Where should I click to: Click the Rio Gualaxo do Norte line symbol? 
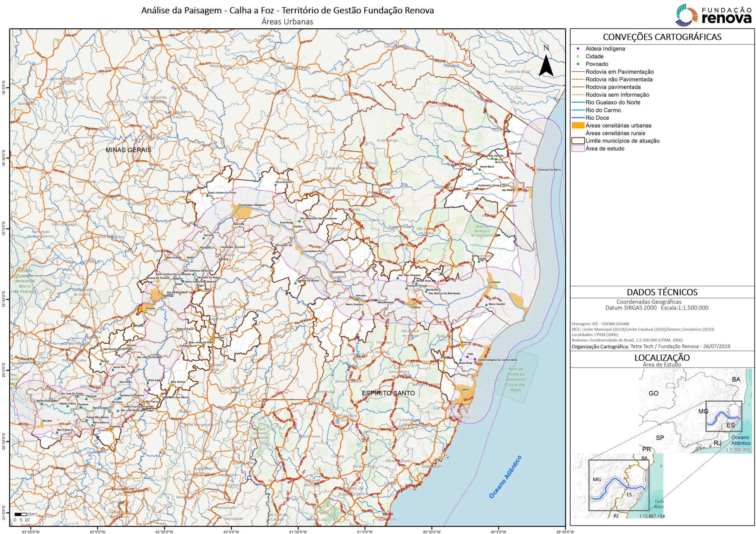point(578,102)
